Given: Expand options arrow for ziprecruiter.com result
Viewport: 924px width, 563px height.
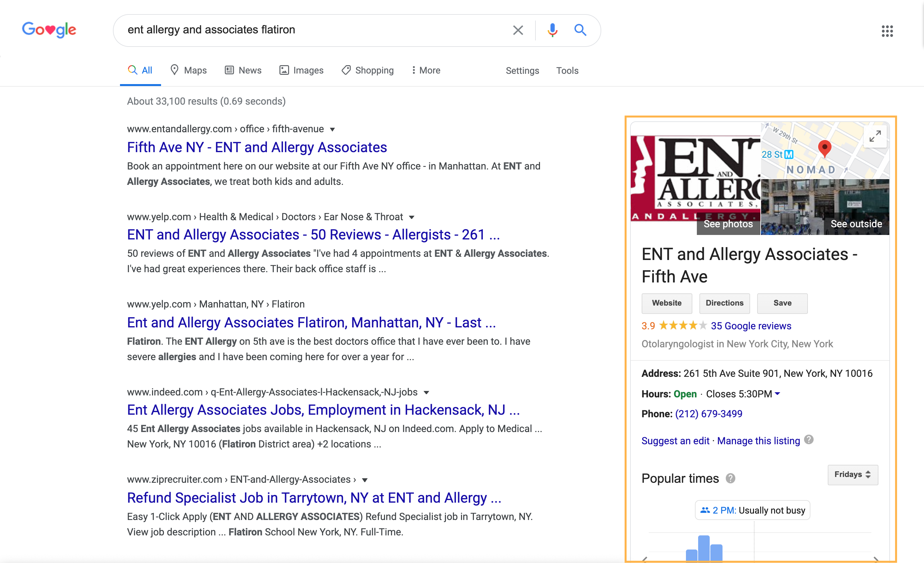Looking at the screenshot, I should 365,480.
